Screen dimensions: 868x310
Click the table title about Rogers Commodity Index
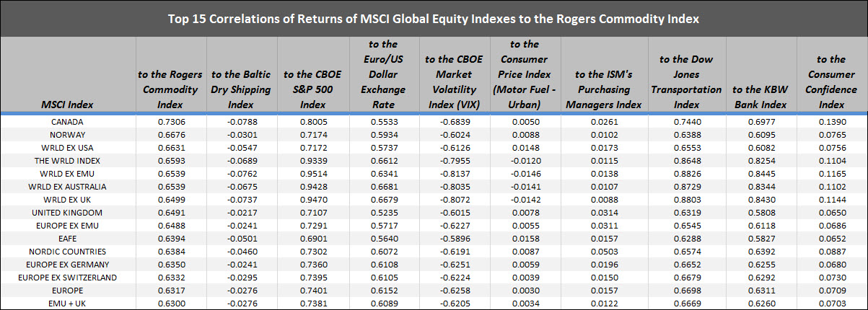(x=434, y=19)
